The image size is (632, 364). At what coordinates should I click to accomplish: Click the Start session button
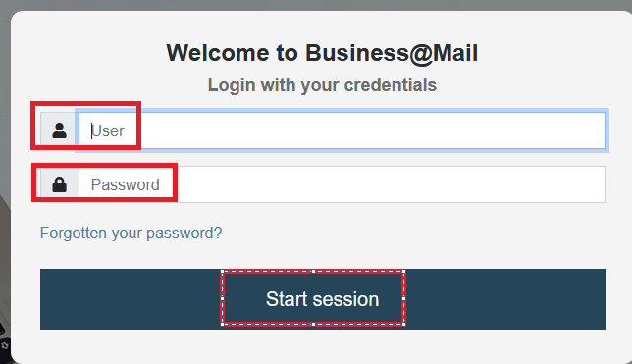(x=323, y=299)
